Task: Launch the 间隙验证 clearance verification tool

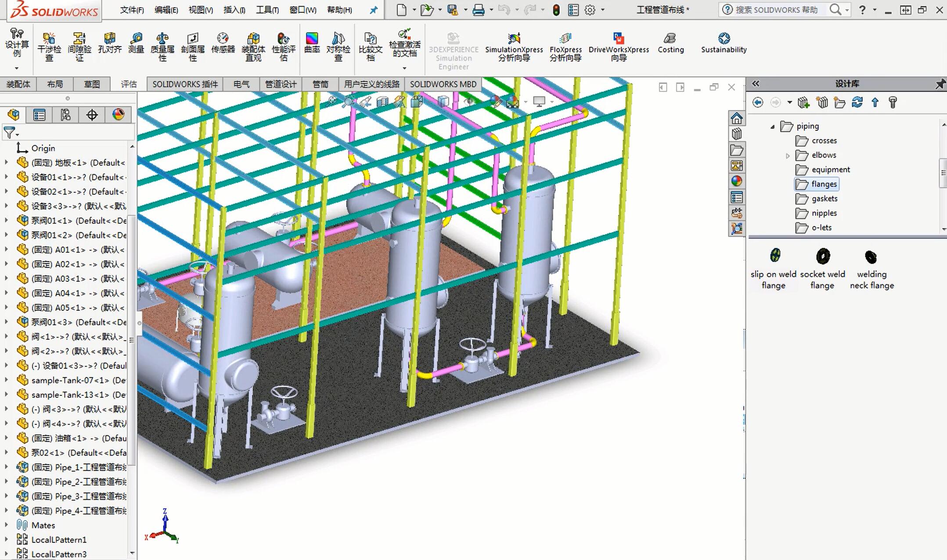Action: coord(79,47)
